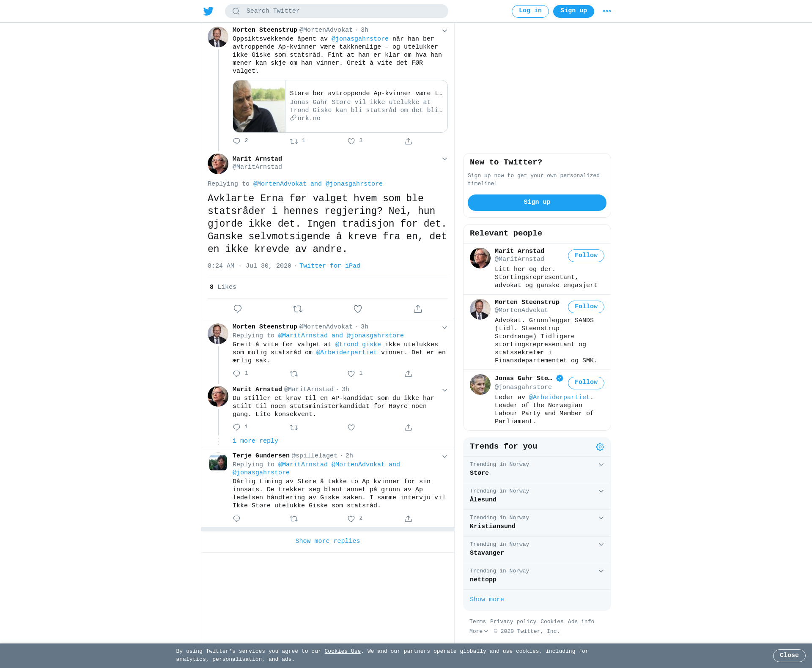812x668 pixels.
Task: Follow Jonas Gahr Støre account
Action: point(586,383)
